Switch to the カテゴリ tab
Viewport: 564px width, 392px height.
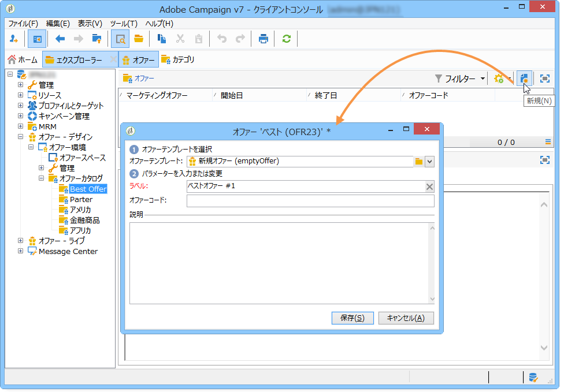[177, 59]
